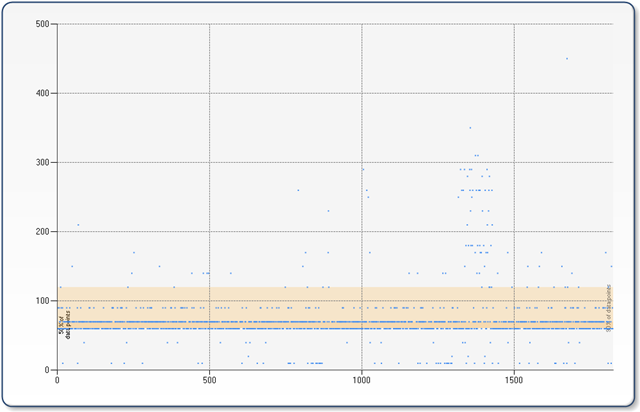Select the 300 value on the vertical axis

42,163
